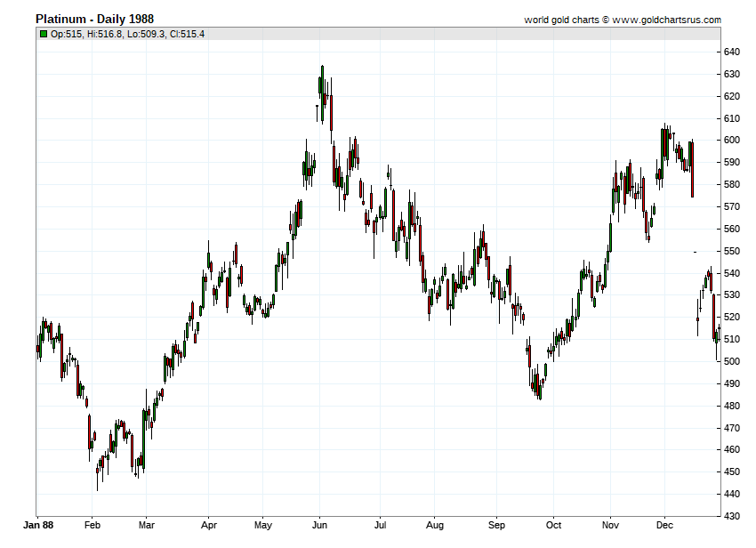Select the 'Dec' x-axis label

tap(664, 525)
